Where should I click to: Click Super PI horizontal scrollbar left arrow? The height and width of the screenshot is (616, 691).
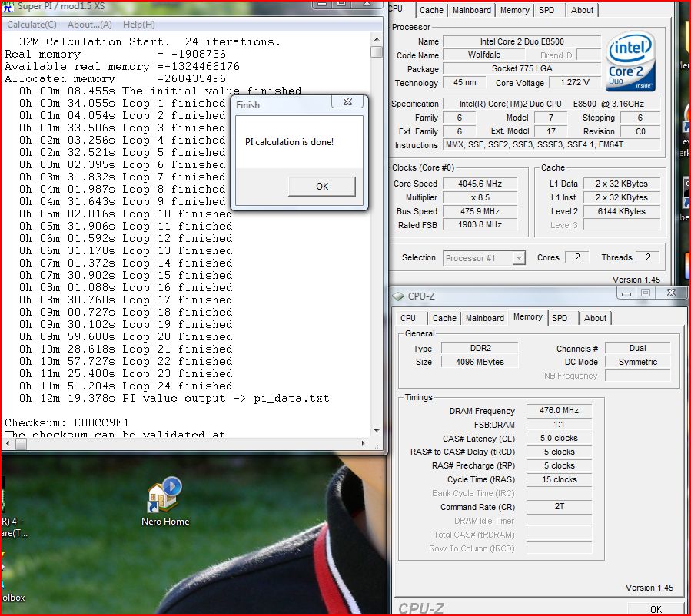tap(8, 443)
